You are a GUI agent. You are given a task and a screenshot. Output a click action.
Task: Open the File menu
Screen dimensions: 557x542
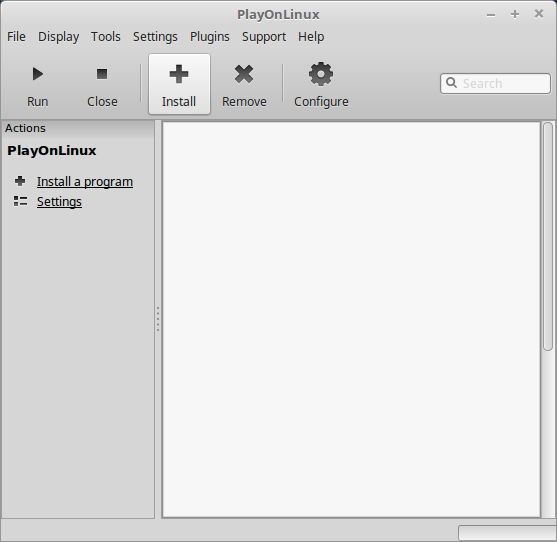coord(16,37)
